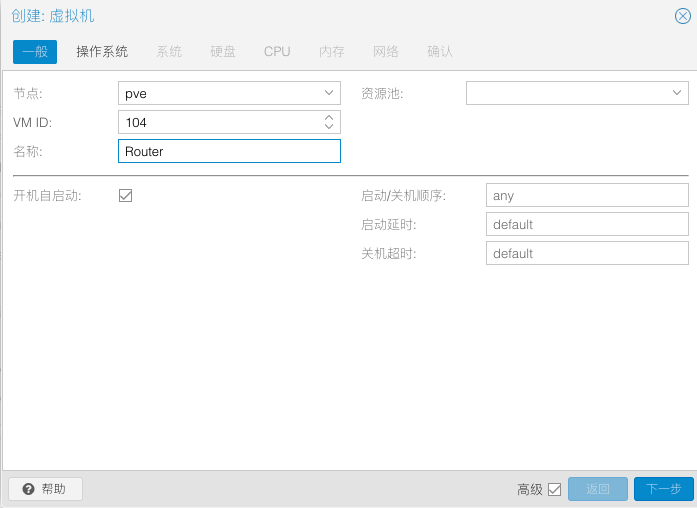697x508 pixels.
Task: Select the 一般 tab
Action: [35, 51]
